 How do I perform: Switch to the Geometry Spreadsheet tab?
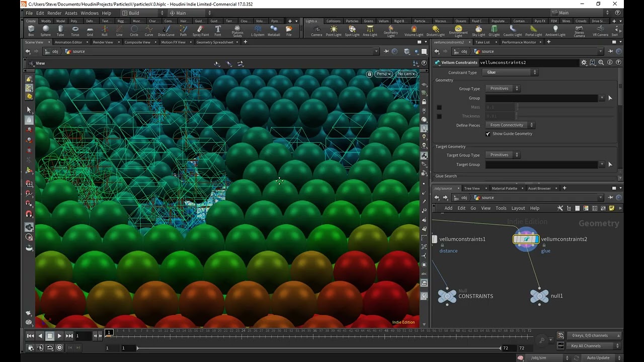(x=215, y=42)
